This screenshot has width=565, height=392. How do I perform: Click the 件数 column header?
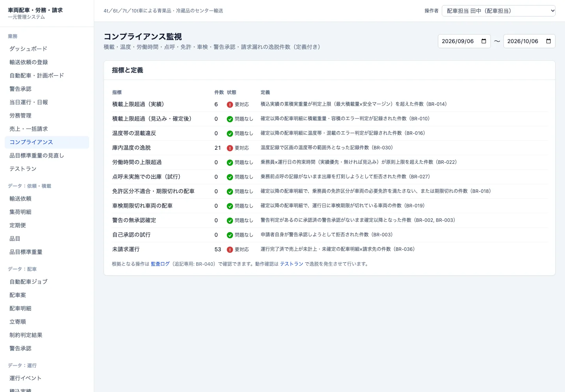(x=219, y=93)
